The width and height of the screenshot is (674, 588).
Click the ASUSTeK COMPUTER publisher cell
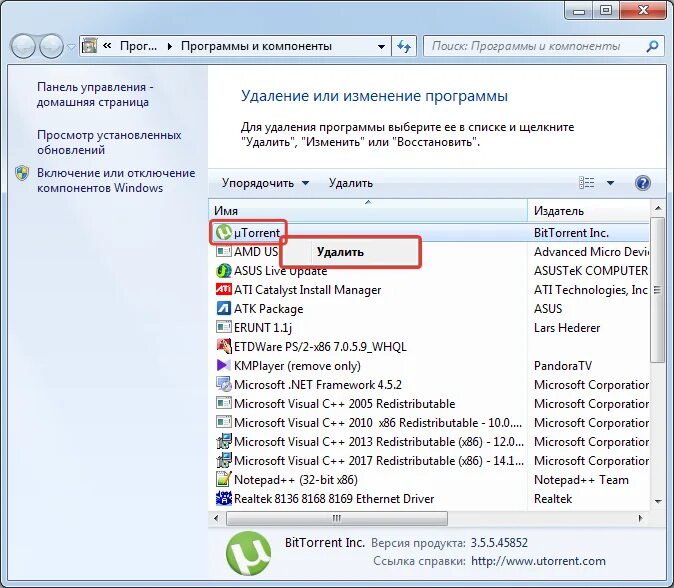[x=591, y=271]
